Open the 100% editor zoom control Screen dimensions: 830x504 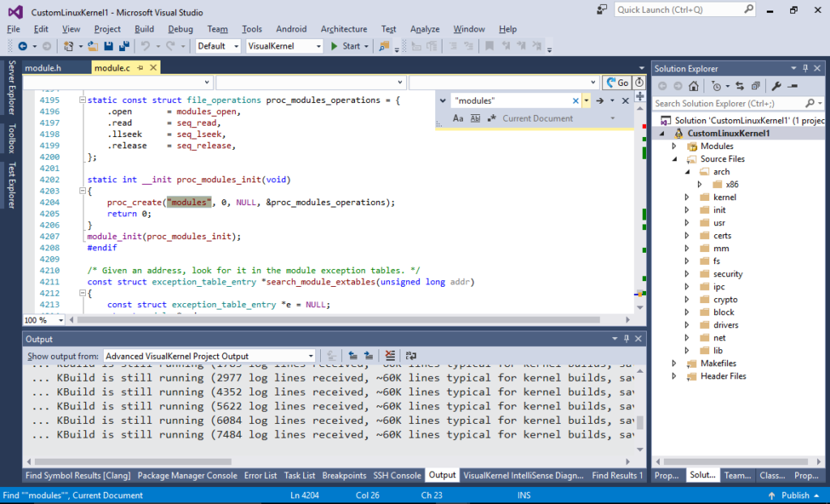(36, 320)
